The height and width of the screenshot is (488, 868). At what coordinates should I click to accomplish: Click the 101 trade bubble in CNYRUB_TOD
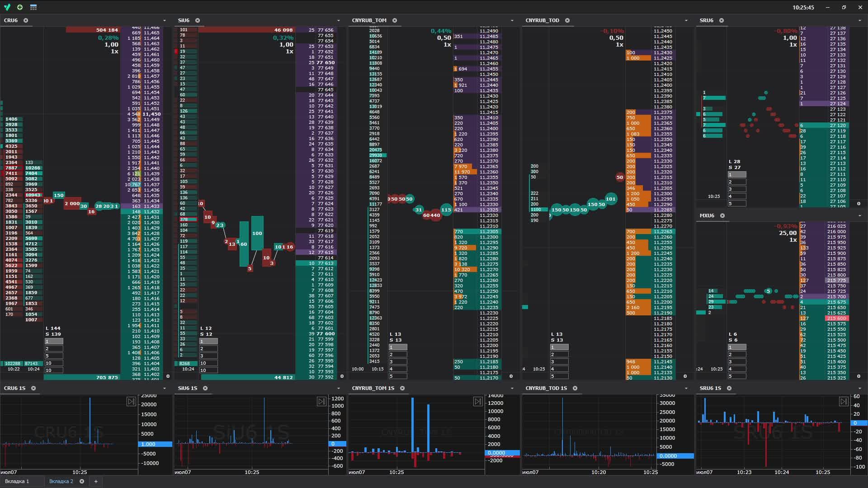point(611,199)
